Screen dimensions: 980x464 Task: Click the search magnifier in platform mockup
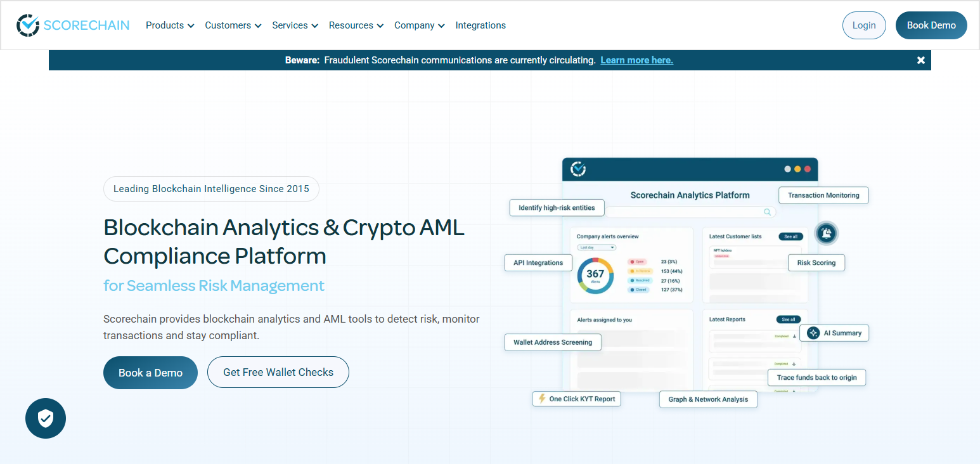click(768, 212)
